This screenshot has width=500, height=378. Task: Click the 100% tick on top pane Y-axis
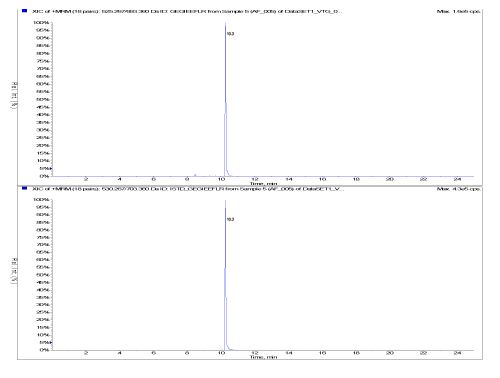point(41,23)
